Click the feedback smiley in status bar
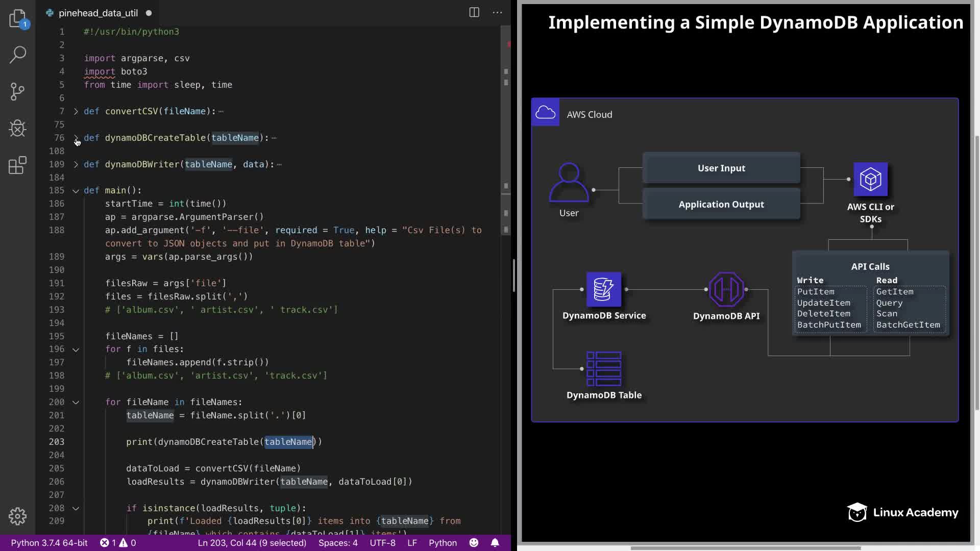Image resolution: width=980 pixels, height=551 pixels. point(474,543)
